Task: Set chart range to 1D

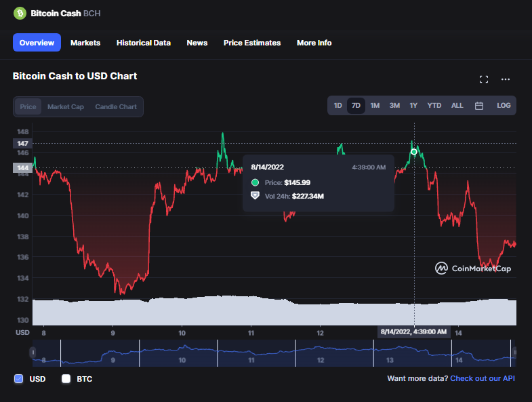Action: click(337, 106)
